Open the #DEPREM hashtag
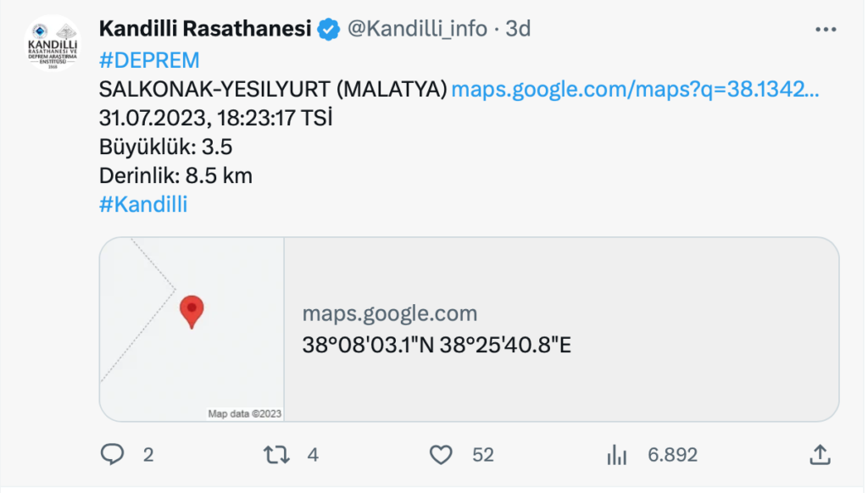This screenshot has width=868, height=493. pos(149,59)
